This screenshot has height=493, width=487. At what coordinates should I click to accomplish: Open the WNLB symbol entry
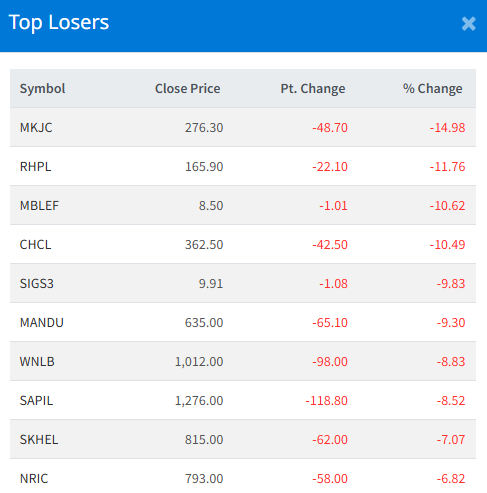37,362
